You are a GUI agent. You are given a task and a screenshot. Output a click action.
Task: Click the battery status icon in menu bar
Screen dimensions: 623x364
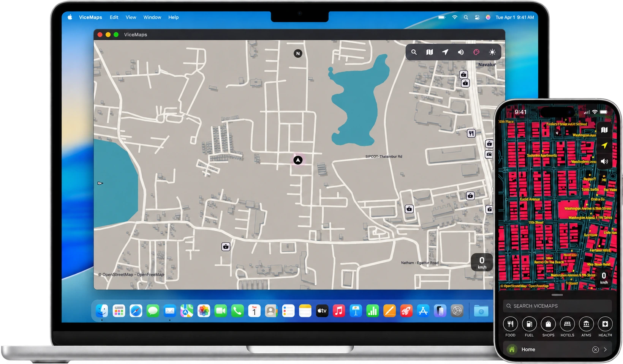tap(442, 17)
